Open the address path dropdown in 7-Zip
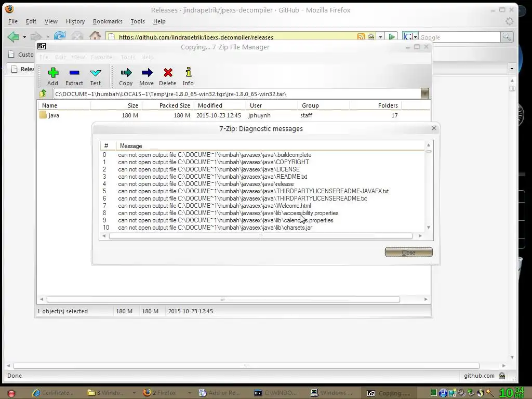 [x=424, y=94]
